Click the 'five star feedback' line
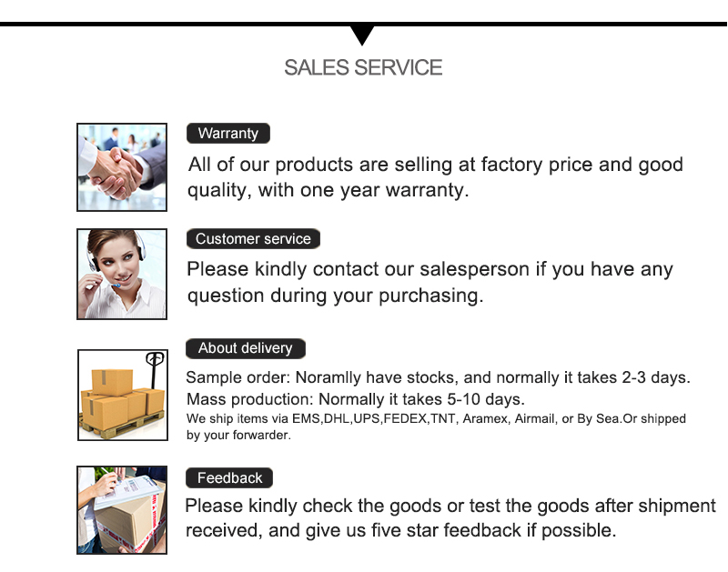Image resolution: width=728 pixels, height=572 pixels. click(401, 530)
